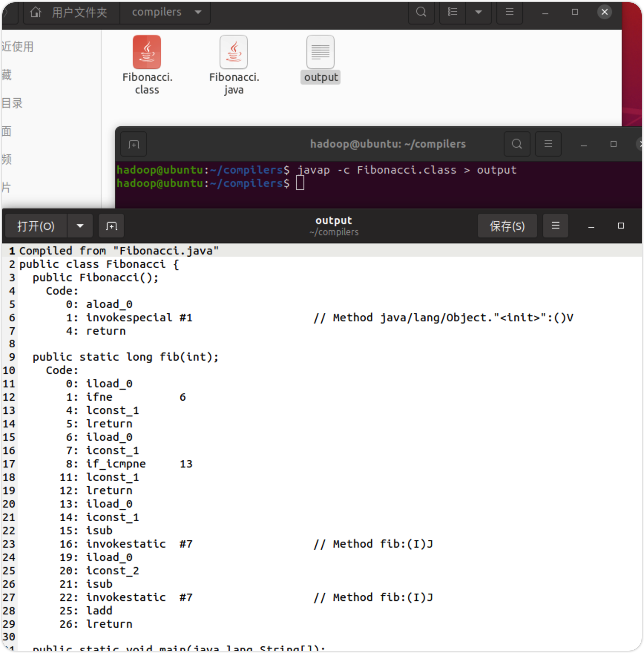Select 近使用 in the file manager sidebar
644x653 pixels.
click(x=18, y=47)
